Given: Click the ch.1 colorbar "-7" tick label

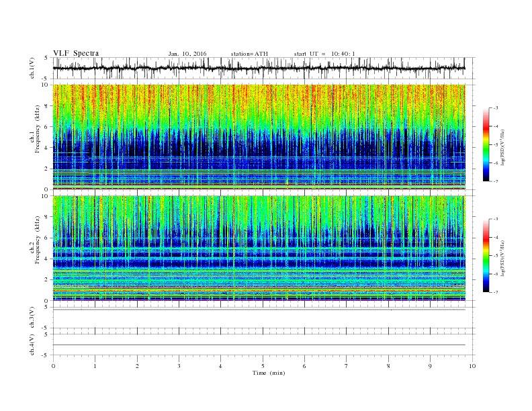Looking at the screenshot, I should pyautogui.click(x=495, y=181).
